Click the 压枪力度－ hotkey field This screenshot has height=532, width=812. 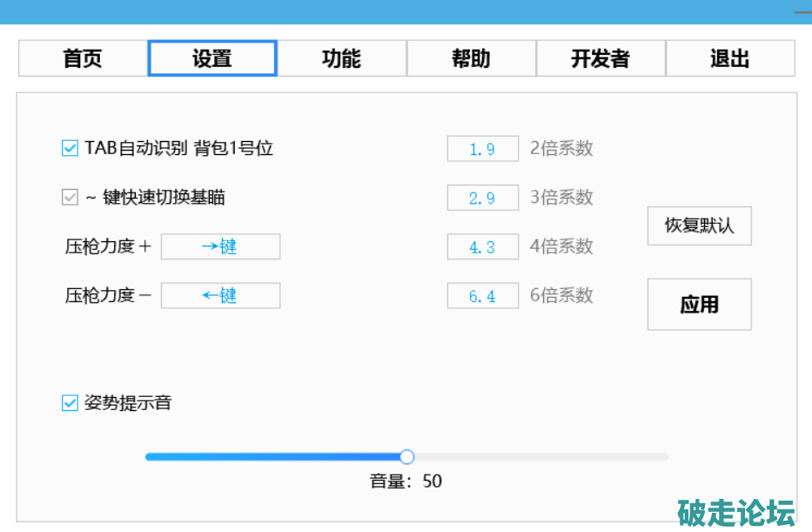click(x=220, y=295)
